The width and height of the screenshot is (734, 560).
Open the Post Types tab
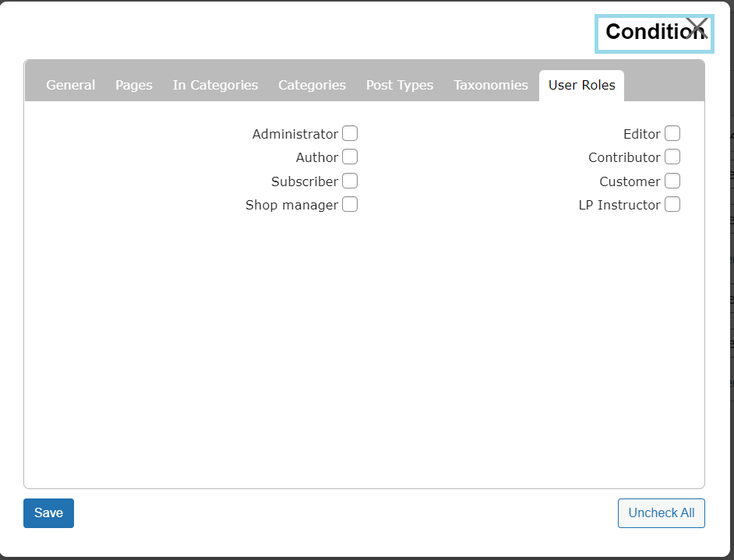point(400,86)
